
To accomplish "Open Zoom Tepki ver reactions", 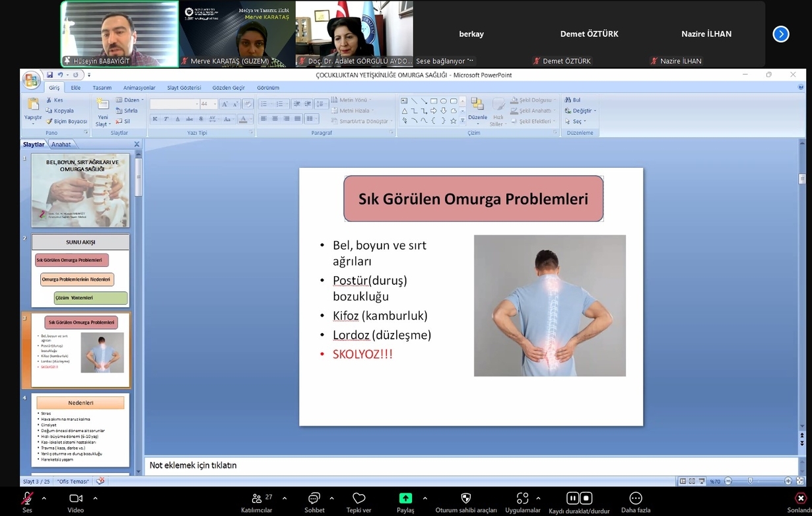I will [358, 502].
